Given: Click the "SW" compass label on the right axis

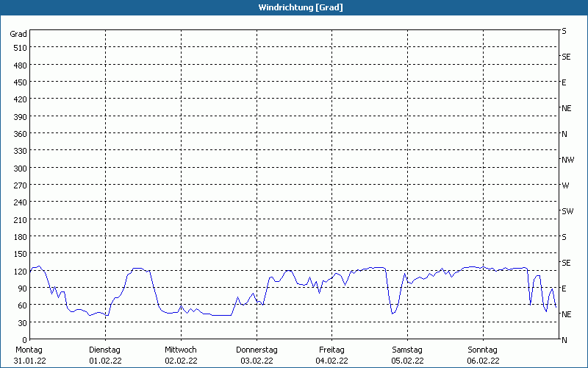Looking at the screenshot, I should 567,211.
